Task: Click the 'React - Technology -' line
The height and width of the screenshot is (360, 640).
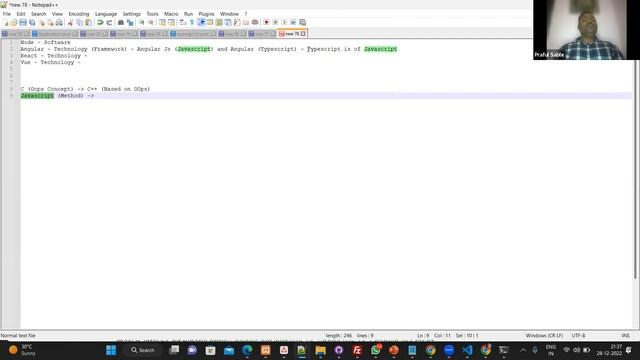Action: [x=53, y=56]
